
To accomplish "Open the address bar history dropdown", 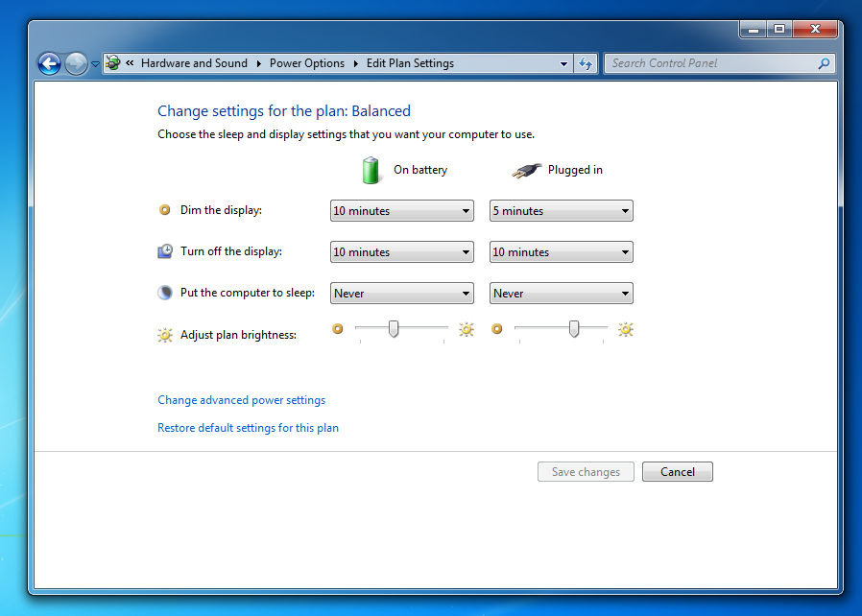I will coord(563,63).
